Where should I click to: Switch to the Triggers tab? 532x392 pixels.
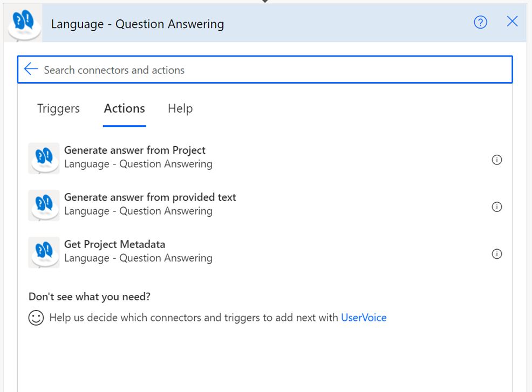coord(58,108)
